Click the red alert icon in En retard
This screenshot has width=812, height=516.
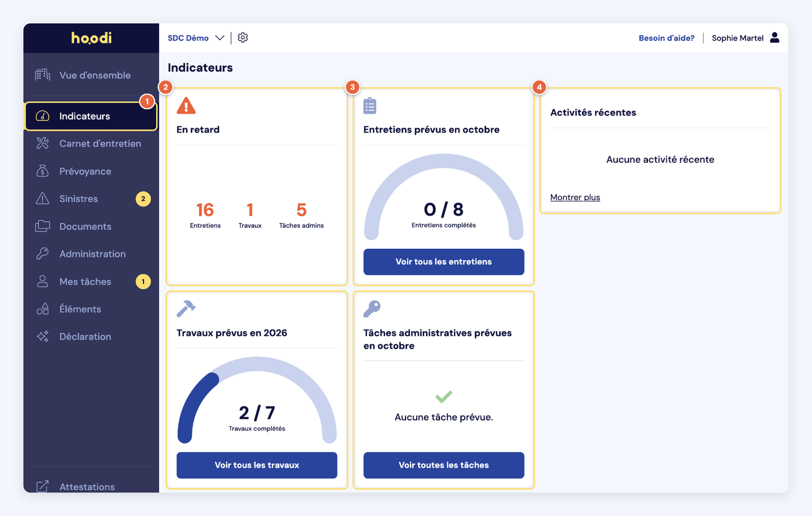(x=186, y=106)
